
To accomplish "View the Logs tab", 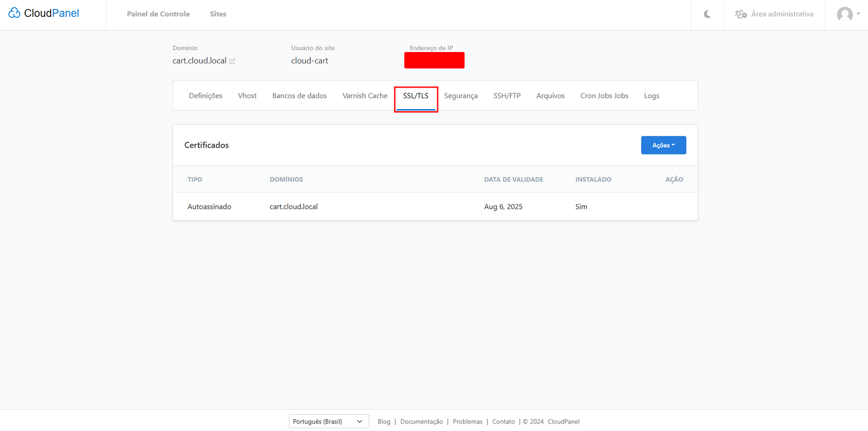I will point(652,96).
